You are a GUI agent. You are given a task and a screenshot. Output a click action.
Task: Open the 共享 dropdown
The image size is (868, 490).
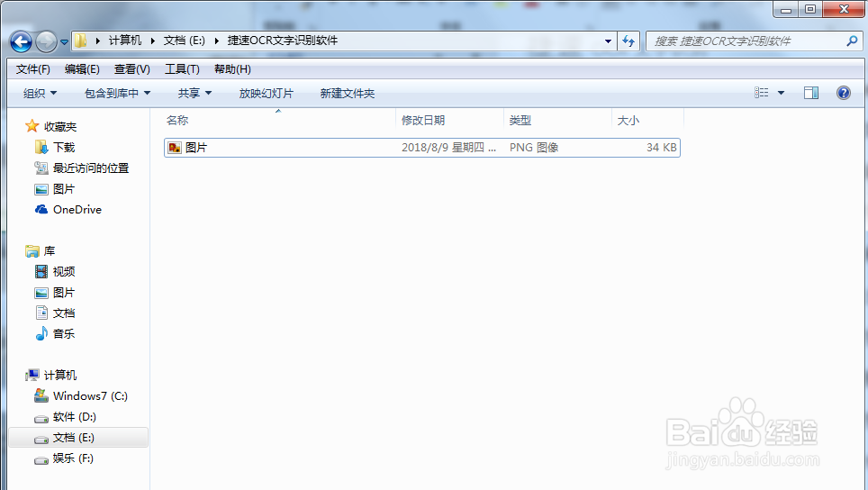click(x=194, y=93)
